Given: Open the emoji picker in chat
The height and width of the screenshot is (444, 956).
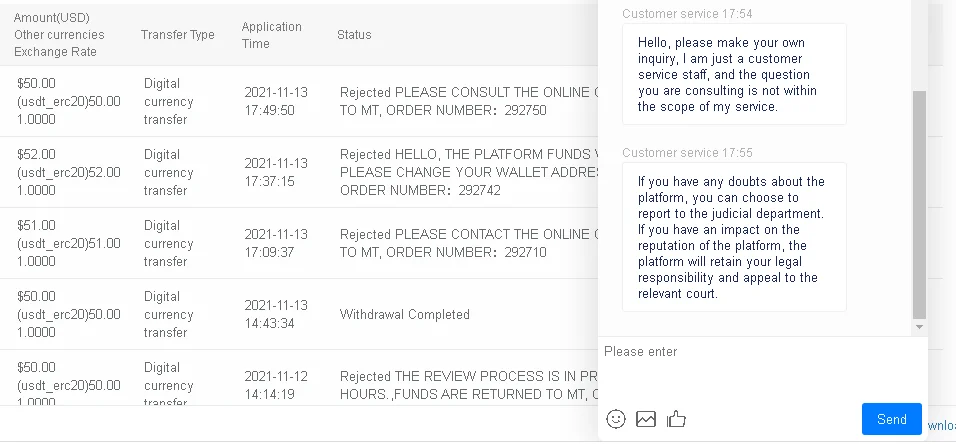Looking at the screenshot, I should pyautogui.click(x=616, y=419).
